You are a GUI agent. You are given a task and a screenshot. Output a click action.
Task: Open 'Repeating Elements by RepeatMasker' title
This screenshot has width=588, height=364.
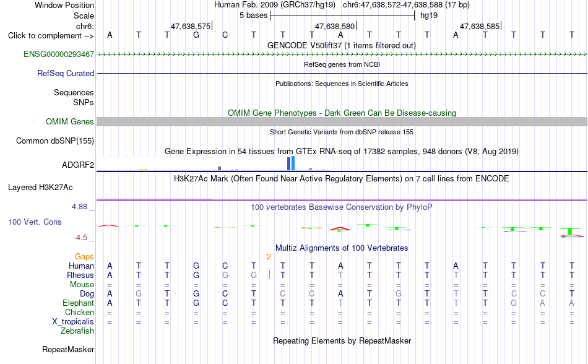coord(342,340)
